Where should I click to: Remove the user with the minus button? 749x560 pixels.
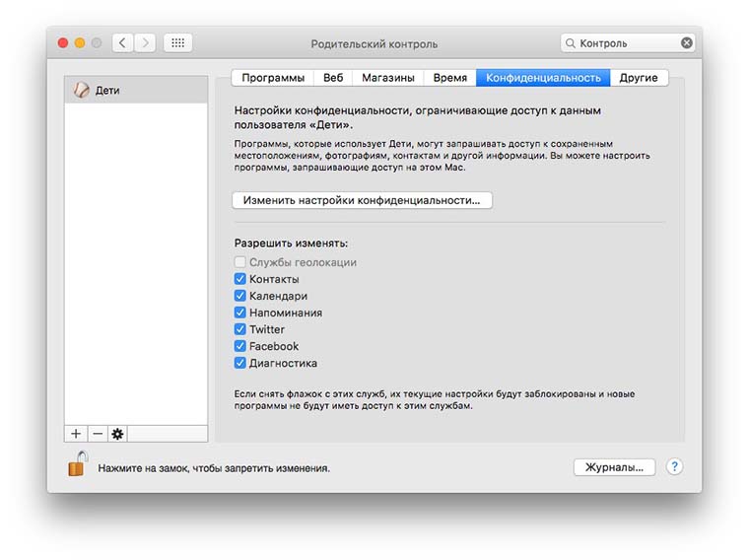coord(98,434)
